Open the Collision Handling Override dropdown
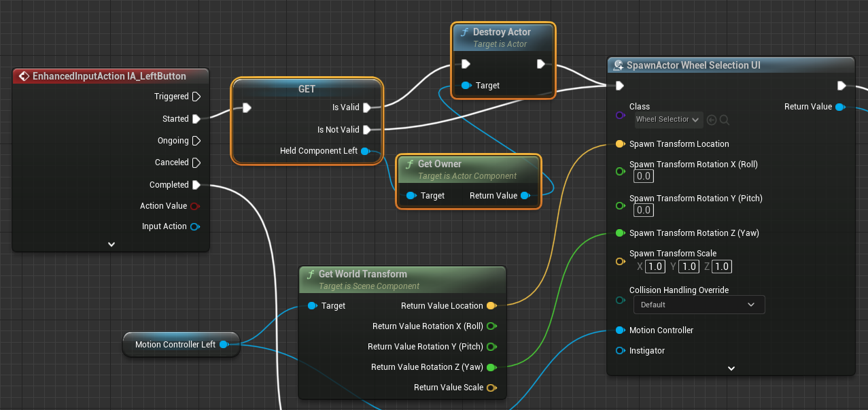The height and width of the screenshot is (410, 868). click(699, 305)
